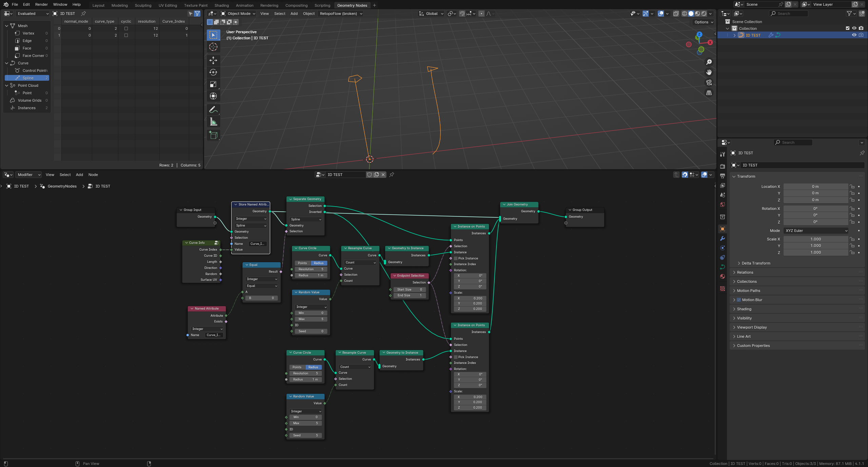This screenshot has height=467, width=868.
Task: Open Global transform orientation dropdown
Action: pyautogui.click(x=431, y=14)
